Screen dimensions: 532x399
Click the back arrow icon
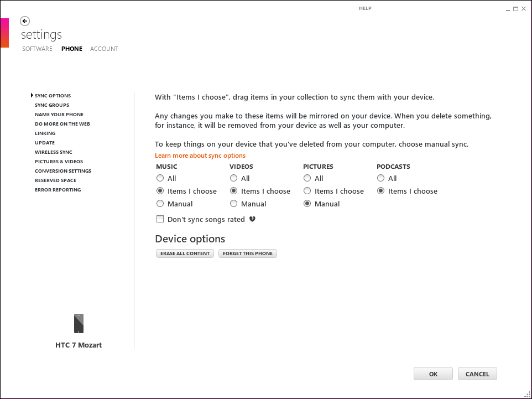(x=25, y=21)
